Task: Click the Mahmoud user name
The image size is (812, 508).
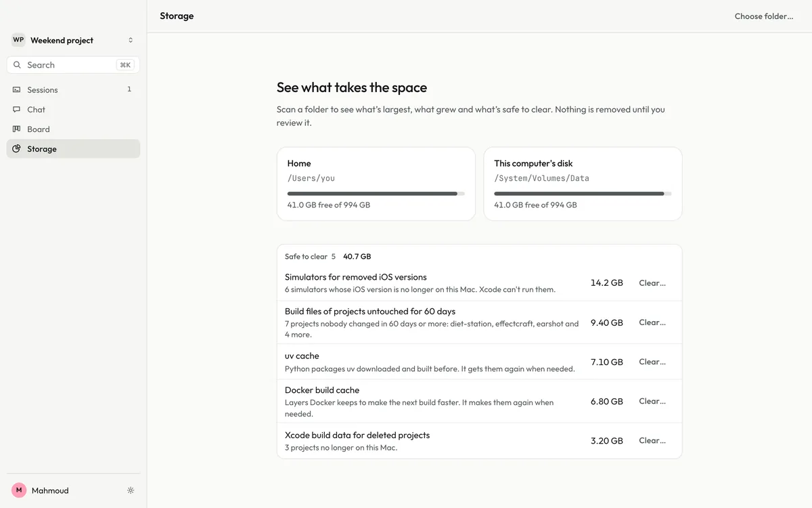Action: coord(50,490)
